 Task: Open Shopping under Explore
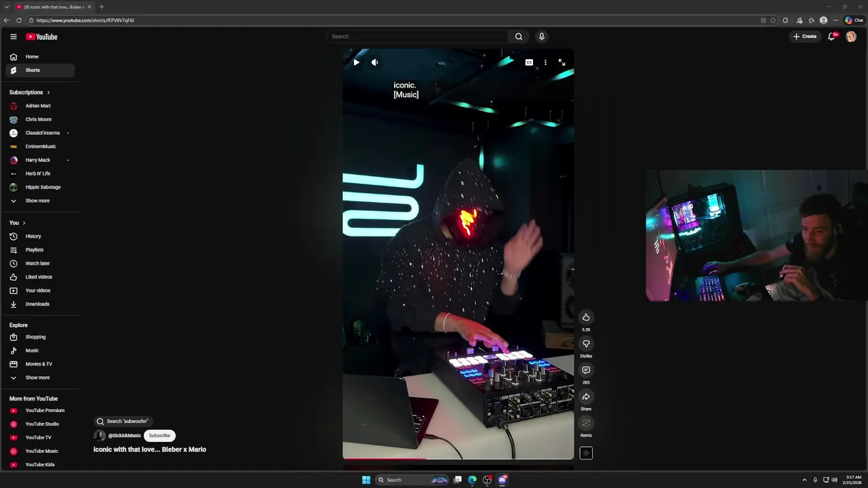[40, 337]
